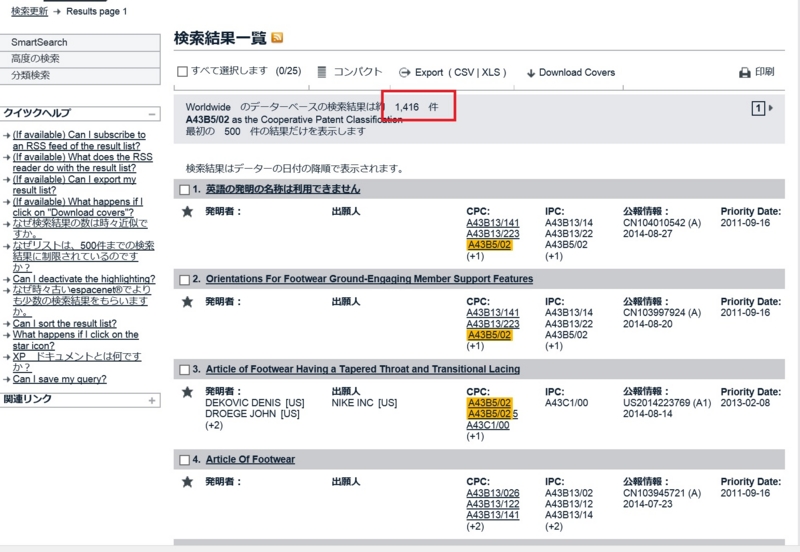Open help: Can I sort the result list
Screen dimensions: 800x552
65,324
